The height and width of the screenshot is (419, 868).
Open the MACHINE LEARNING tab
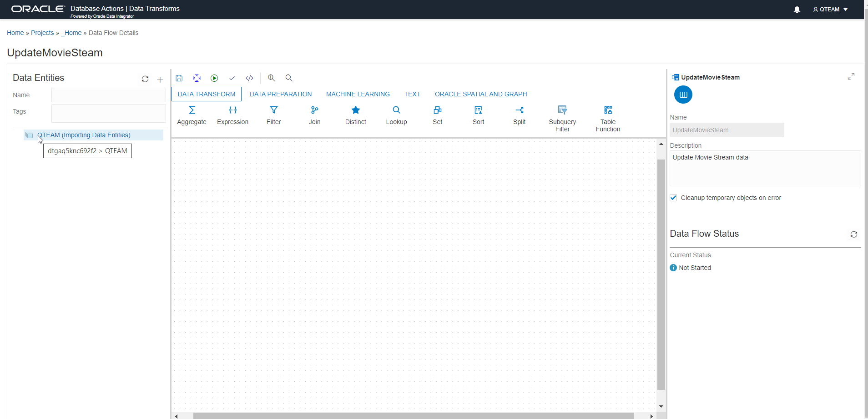pos(358,94)
